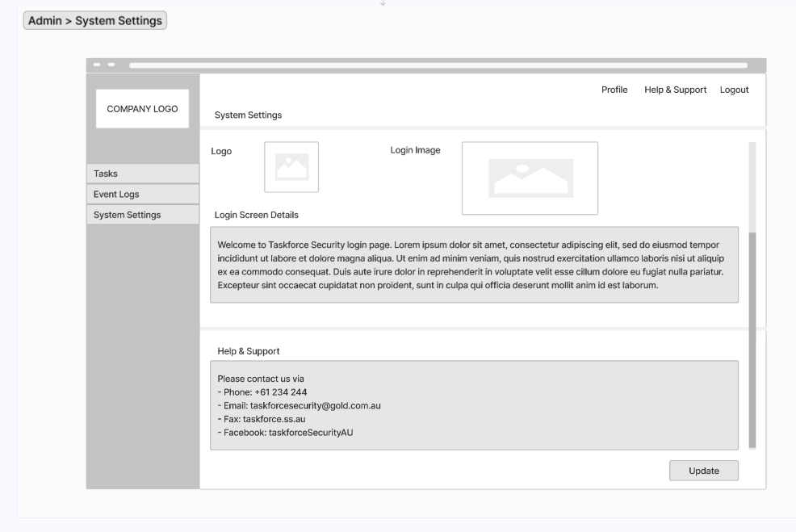
Task: Click Help & Support in the top navigation
Action: [x=674, y=90]
